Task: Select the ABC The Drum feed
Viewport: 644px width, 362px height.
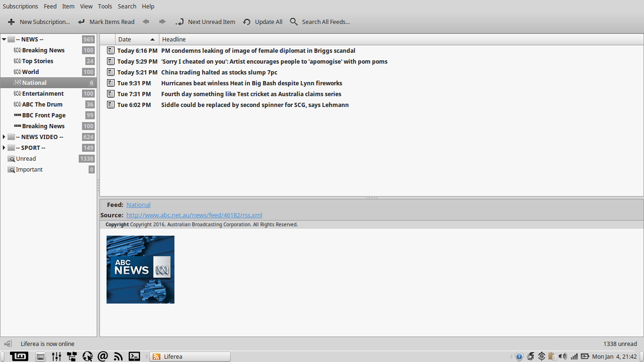Action: pyautogui.click(x=48, y=104)
